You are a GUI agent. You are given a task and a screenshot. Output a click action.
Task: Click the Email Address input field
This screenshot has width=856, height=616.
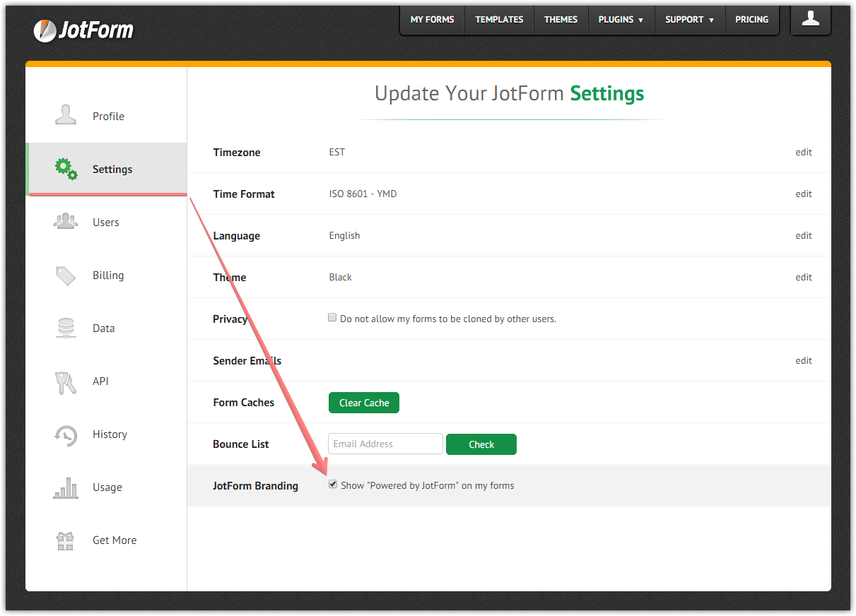pos(385,444)
